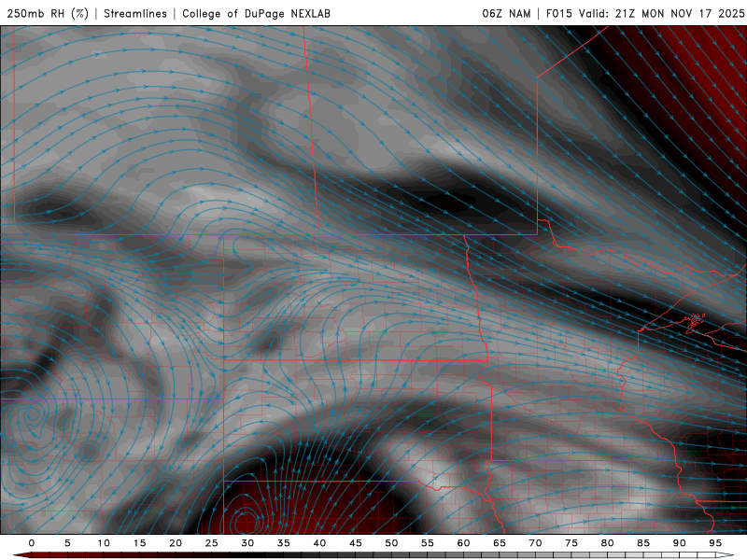Click the '60' label on the color scale
The width and height of the screenshot is (747, 560).
[463, 543]
